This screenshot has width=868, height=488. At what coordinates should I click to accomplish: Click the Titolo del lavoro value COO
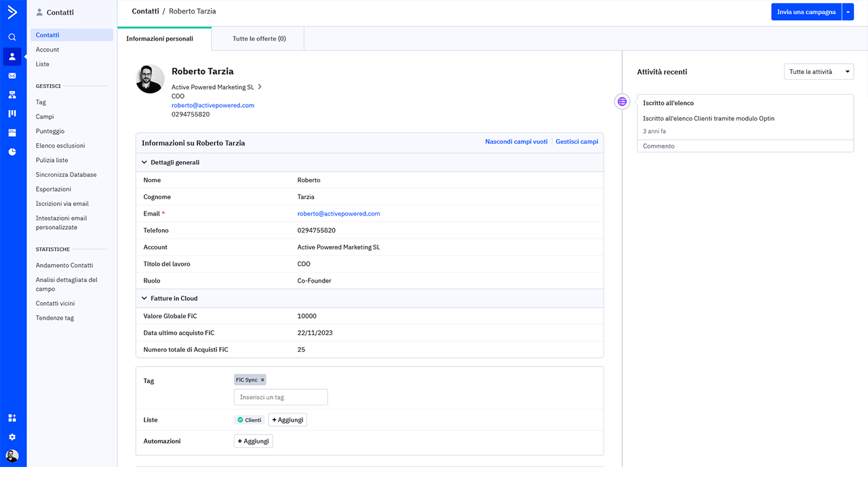point(304,264)
